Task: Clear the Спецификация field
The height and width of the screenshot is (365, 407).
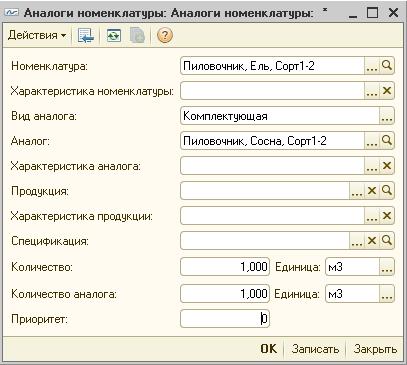Action: (372, 241)
